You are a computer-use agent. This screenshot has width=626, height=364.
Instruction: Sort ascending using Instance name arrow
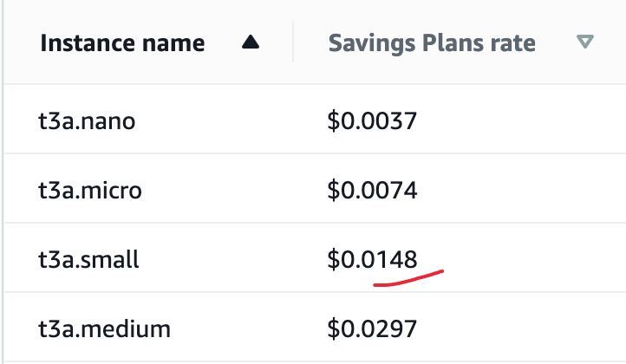(x=251, y=42)
